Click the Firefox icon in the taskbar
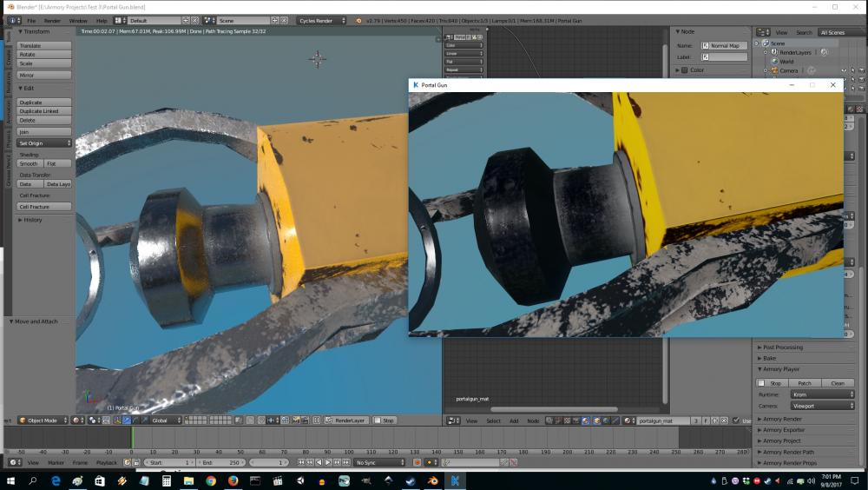 click(x=233, y=480)
